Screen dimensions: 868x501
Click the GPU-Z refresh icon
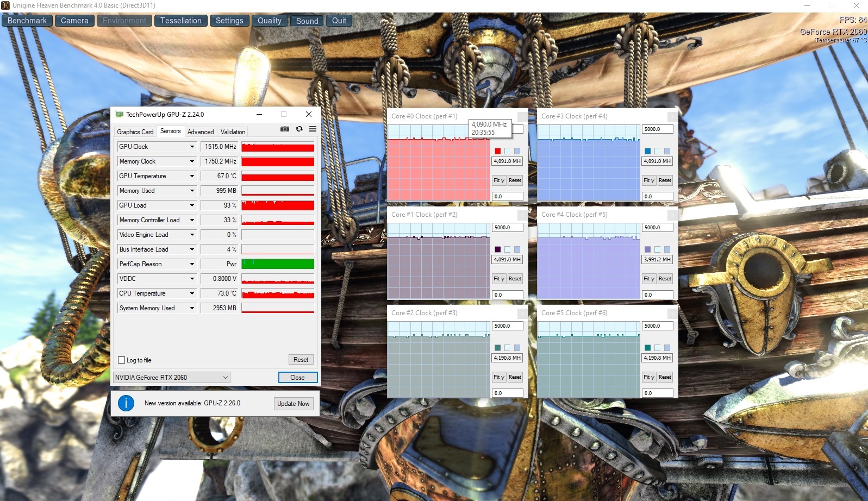click(x=299, y=129)
